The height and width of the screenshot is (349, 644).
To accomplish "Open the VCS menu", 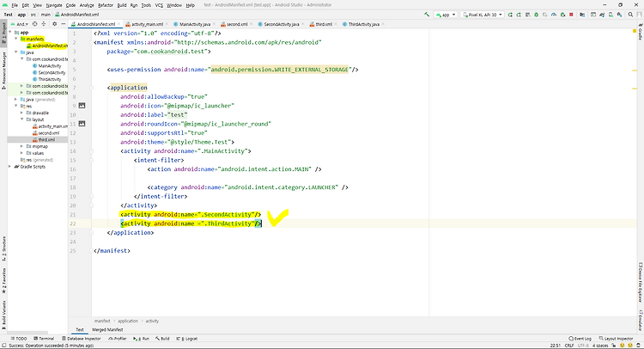I will 159,5.
